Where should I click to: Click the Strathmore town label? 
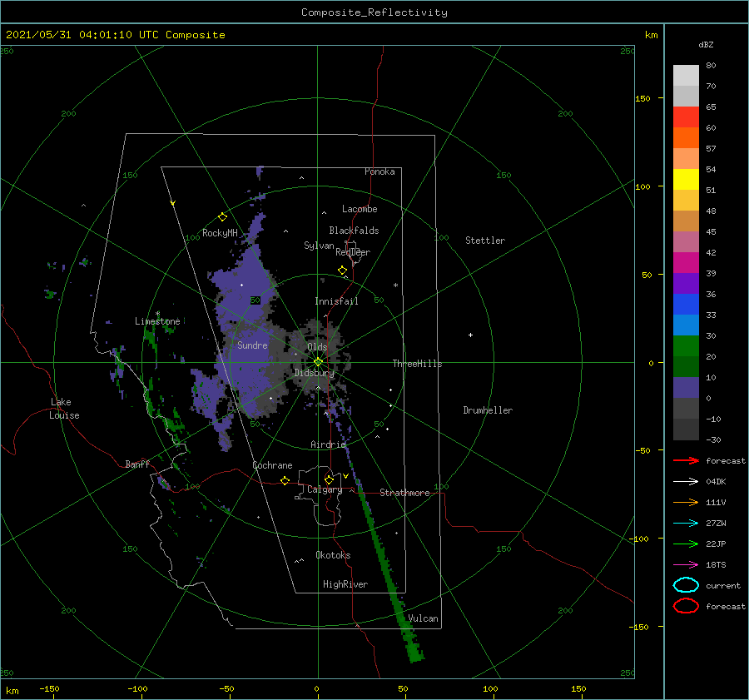tap(404, 493)
